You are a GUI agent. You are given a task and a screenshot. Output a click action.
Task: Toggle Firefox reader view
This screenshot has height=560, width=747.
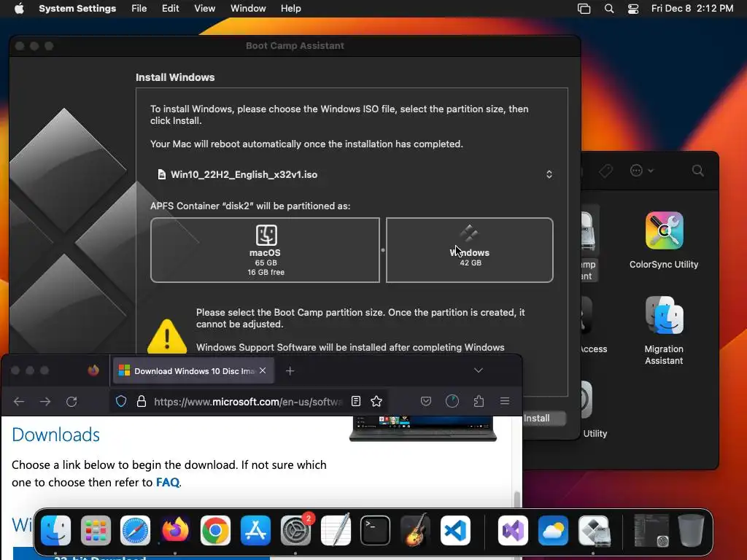click(x=356, y=402)
